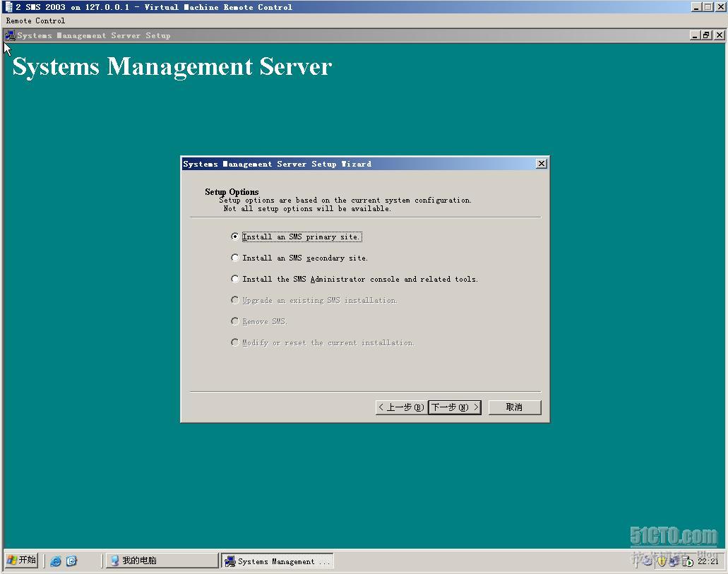Click the 22:21 system clock
This screenshot has height=574, width=728.
708,561
